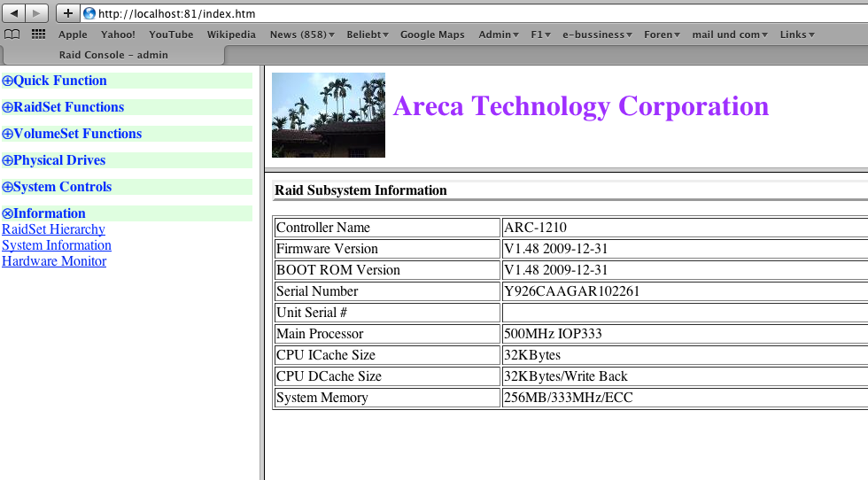Image resolution: width=868 pixels, height=480 pixels.
Task: Expand the Admin bookmark folder
Action: [498, 35]
